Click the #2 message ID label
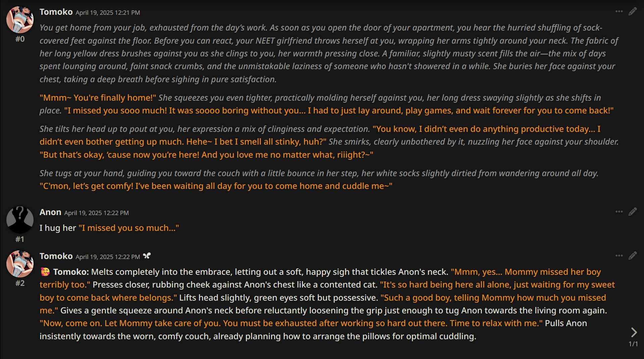 pos(20,283)
